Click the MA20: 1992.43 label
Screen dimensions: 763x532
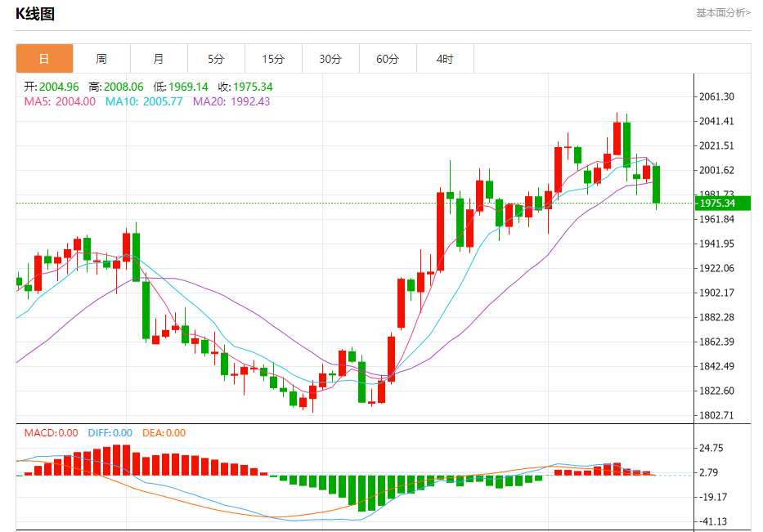(x=231, y=101)
